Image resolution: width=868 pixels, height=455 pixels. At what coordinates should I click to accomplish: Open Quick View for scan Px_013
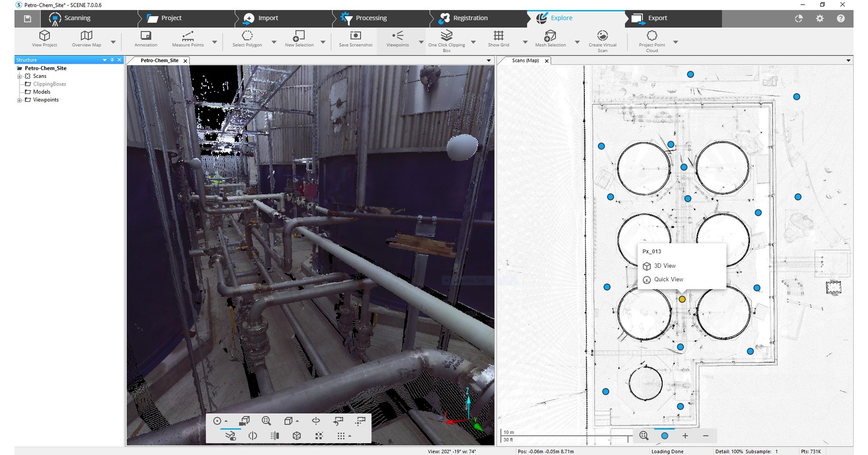(668, 279)
